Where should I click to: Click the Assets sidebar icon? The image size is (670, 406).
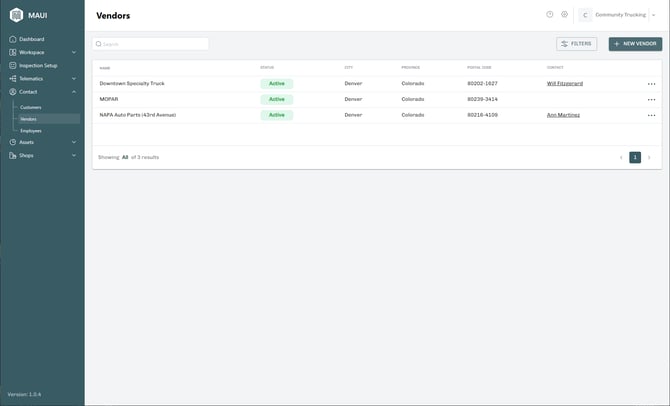(13, 142)
